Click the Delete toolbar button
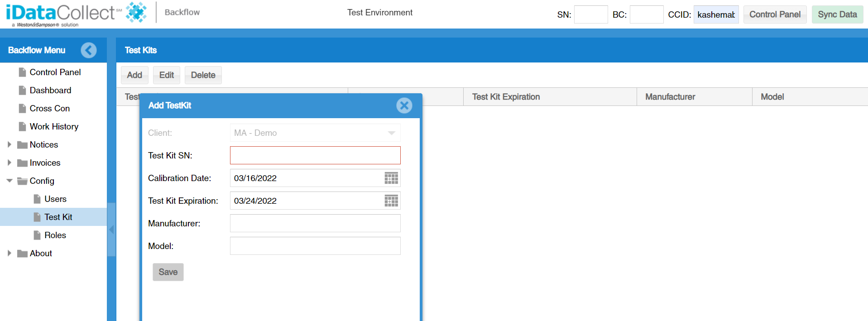Image resolution: width=868 pixels, height=321 pixels. click(203, 75)
